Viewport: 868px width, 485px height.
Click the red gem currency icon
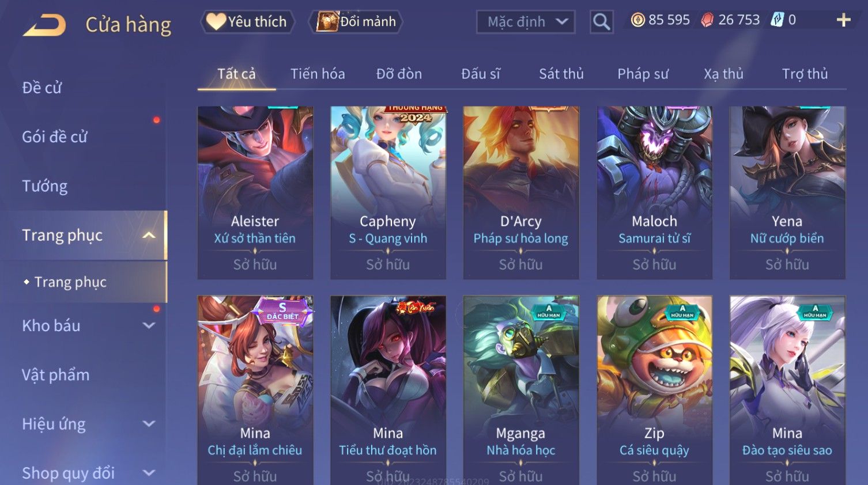[707, 20]
